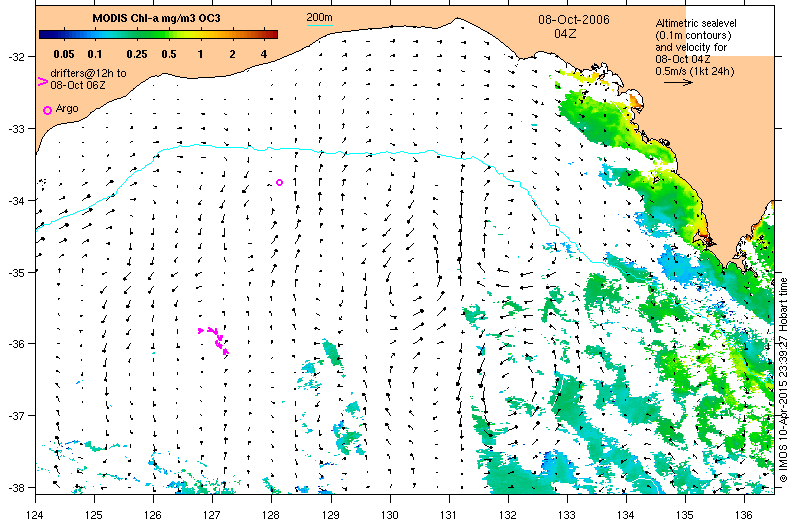
Task: Click the magenta drifter track near 127E 36S
Action: coord(214,340)
